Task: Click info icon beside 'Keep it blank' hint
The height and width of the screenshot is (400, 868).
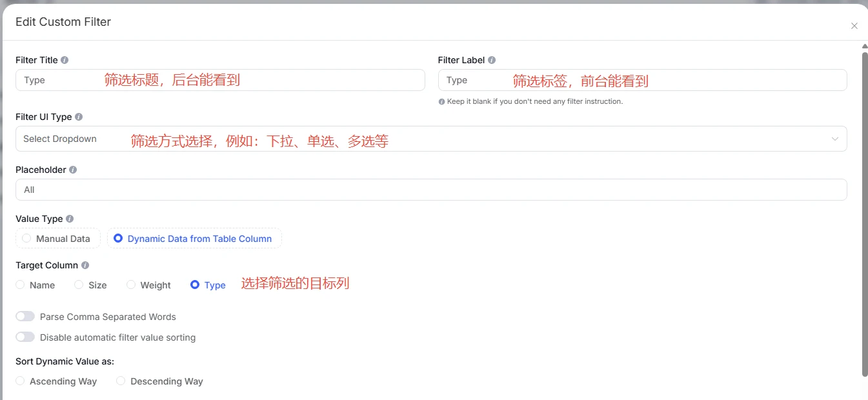Action: [x=441, y=101]
